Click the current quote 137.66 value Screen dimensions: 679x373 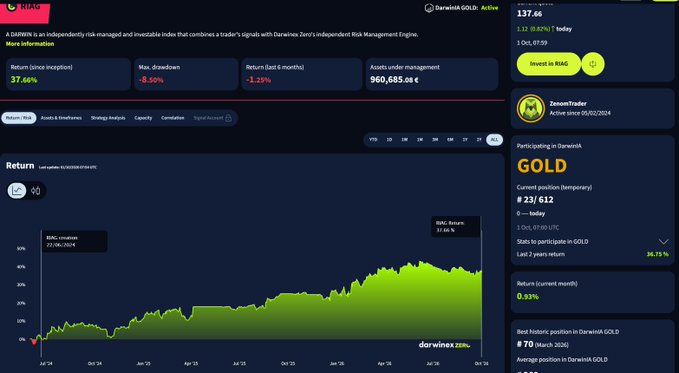click(529, 13)
